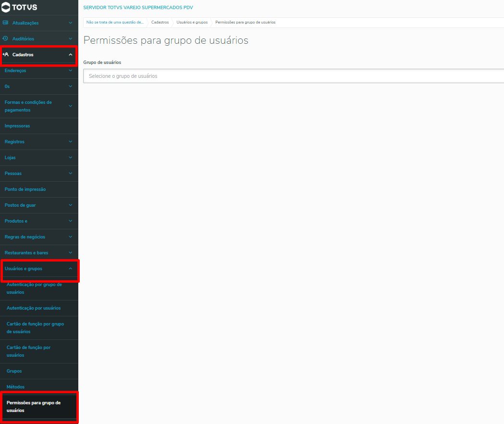The height and width of the screenshot is (424, 504).
Task: Expand the Produtos e chevron
Action: [x=71, y=221]
